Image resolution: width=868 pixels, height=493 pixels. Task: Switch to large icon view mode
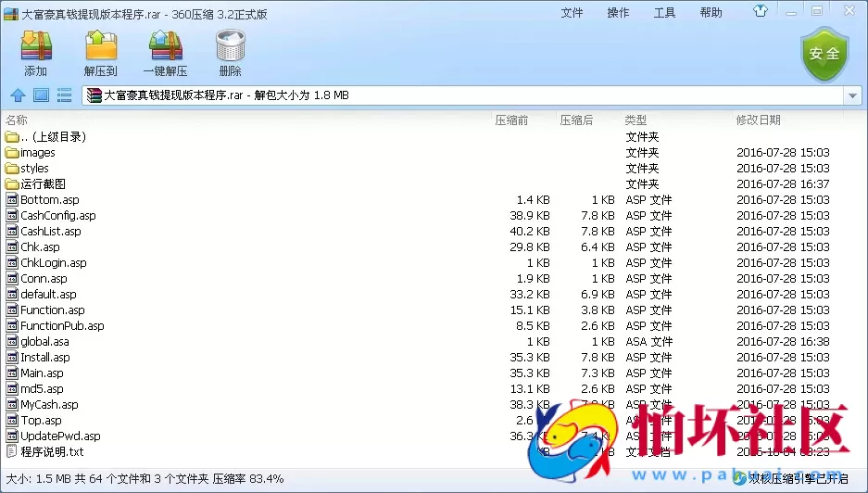pyautogui.click(x=41, y=95)
